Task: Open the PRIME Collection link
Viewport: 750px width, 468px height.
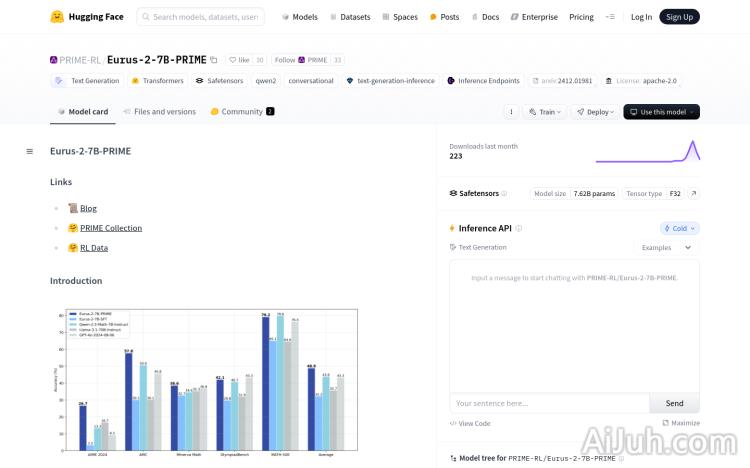Action: tap(111, 228)
